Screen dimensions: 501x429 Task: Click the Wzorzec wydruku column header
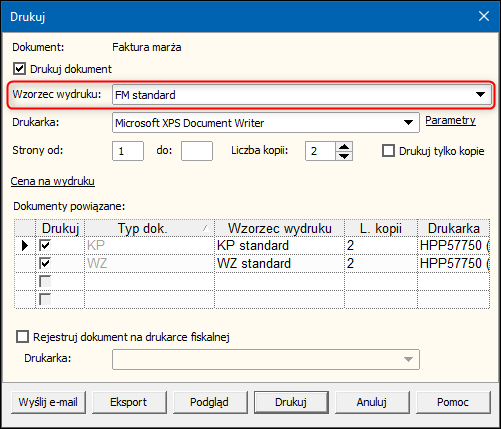(x=279, y=228)
